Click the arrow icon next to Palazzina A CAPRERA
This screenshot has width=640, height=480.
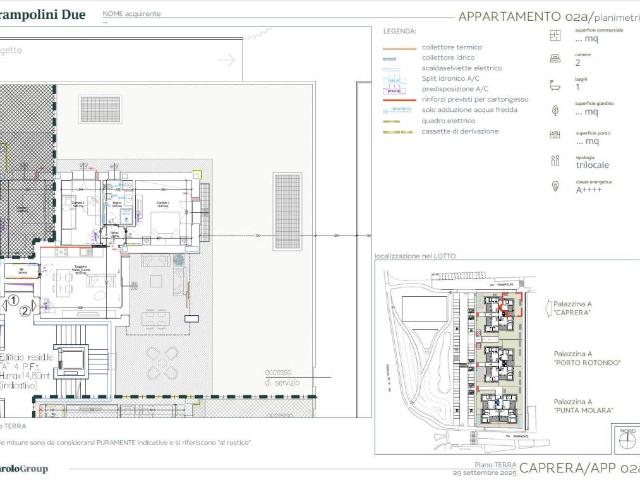549,308
